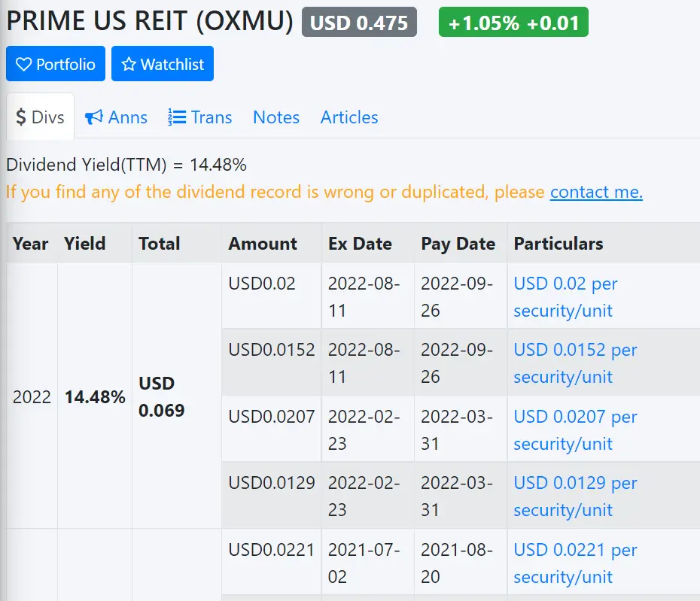Click the megaphone icon beside Anns
The width and height of the screenshot is (700, 601).
pos(94,117)
